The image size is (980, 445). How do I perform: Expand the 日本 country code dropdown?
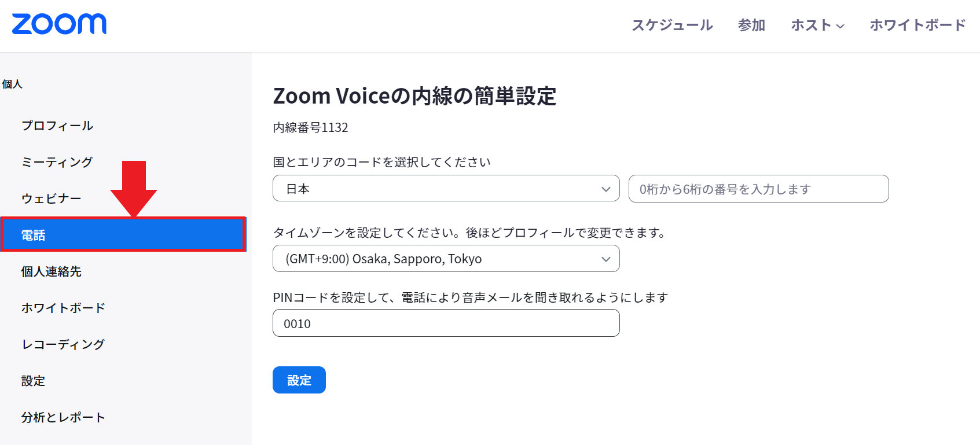click(446, 189)
